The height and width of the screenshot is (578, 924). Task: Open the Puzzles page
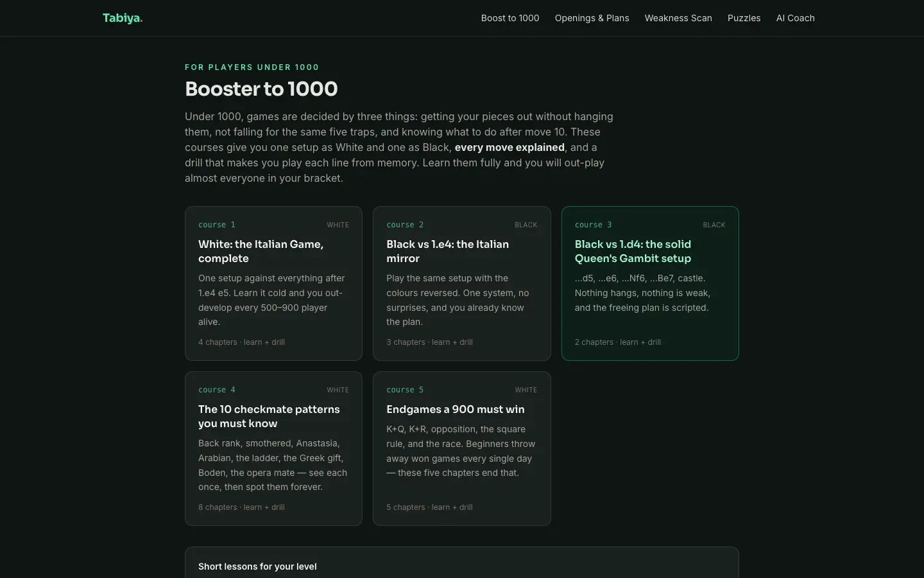coord(744,18)
